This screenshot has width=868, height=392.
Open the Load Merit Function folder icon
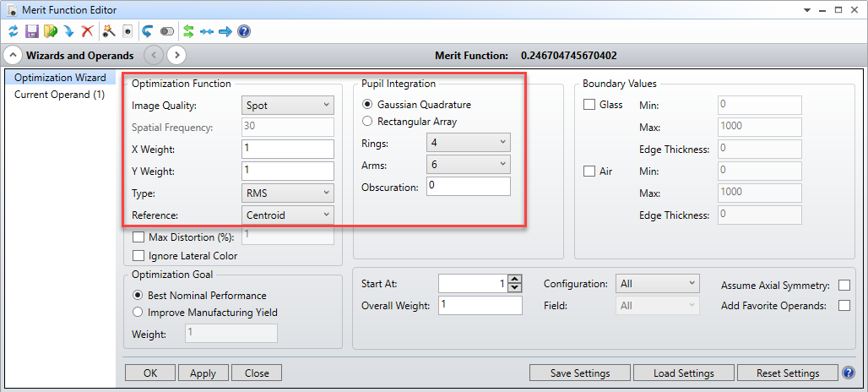[51, 31]
